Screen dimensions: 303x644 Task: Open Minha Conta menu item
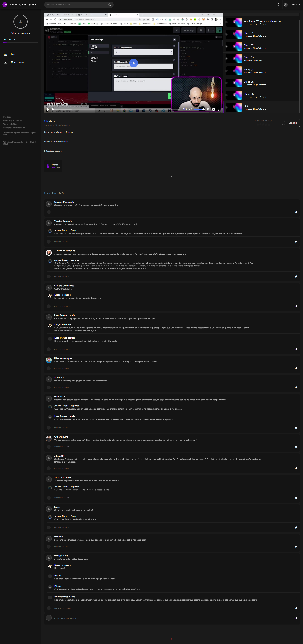point(17,62)
